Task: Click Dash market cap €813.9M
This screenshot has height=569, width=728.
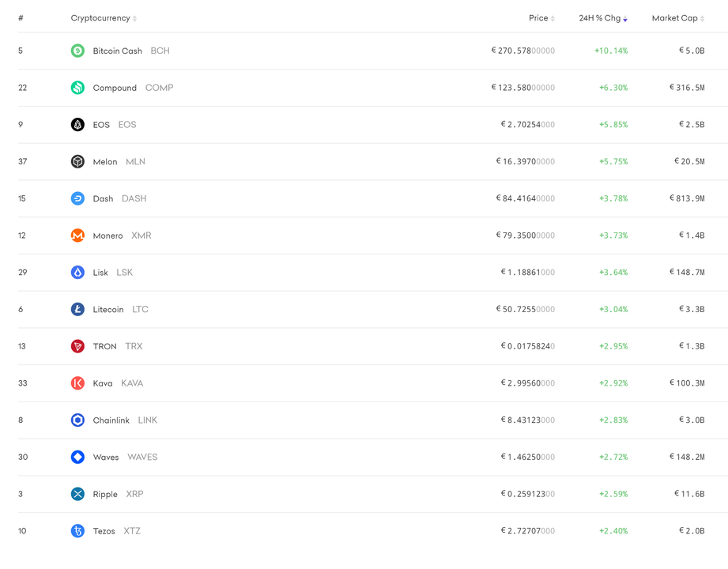Action: 687,198
